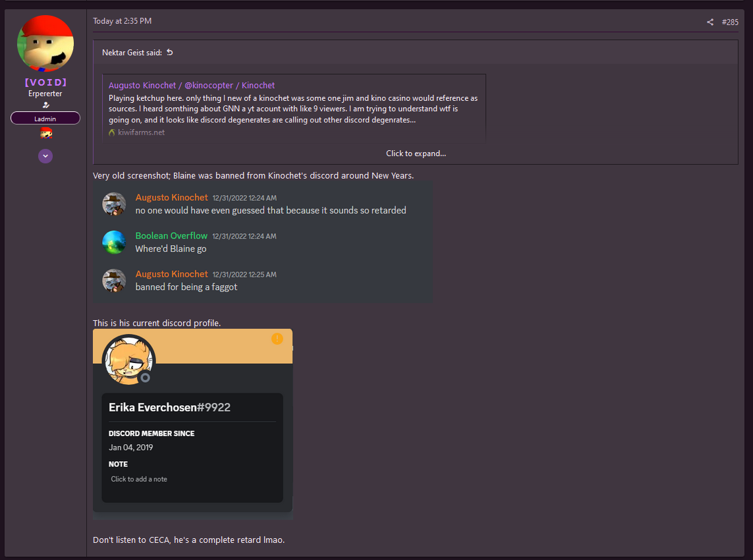Click the share icon beside post #285

[x=710, y=22]
